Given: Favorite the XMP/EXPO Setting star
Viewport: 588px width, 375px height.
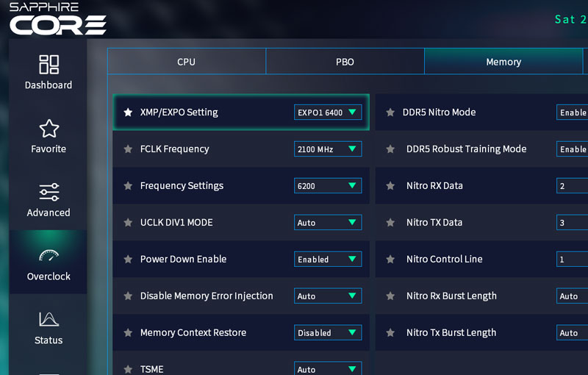Looking at the screenshot, I should point(128,113).
